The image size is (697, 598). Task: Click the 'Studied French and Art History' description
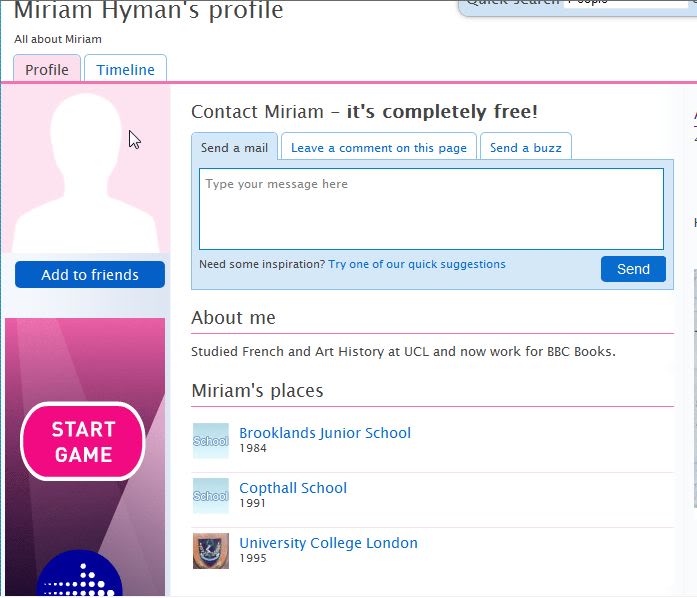(404, 352)
